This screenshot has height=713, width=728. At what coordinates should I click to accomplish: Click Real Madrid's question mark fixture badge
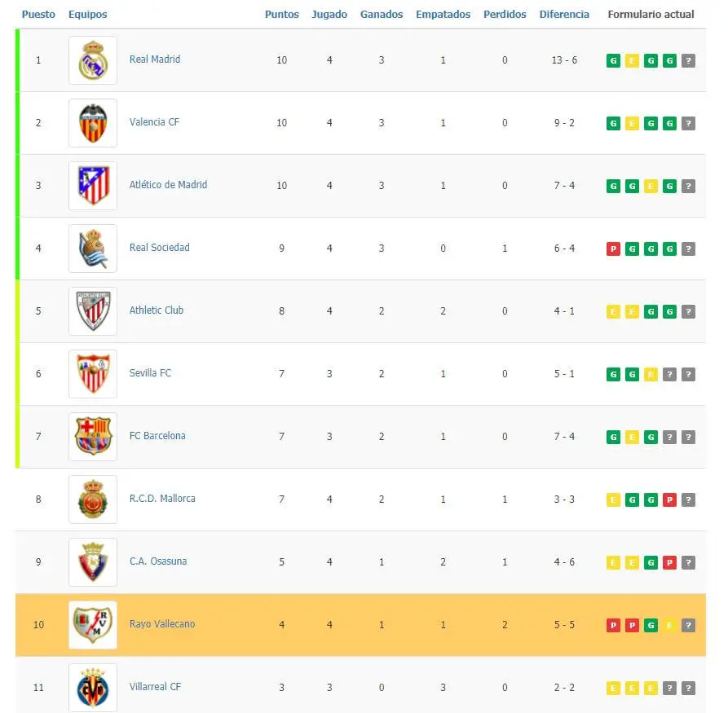[x=689, y=59]
